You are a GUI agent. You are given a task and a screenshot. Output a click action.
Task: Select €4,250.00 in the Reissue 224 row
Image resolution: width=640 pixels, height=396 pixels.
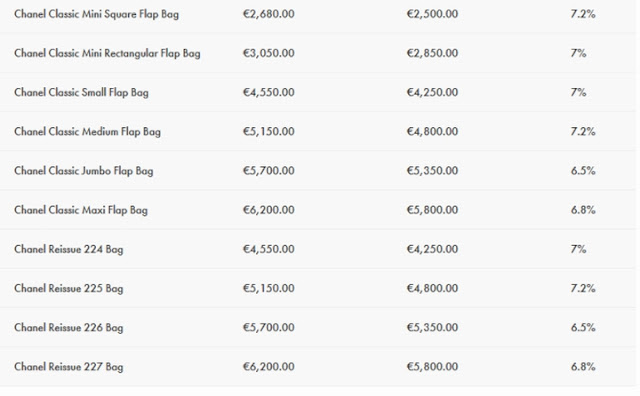coord(432,249)
